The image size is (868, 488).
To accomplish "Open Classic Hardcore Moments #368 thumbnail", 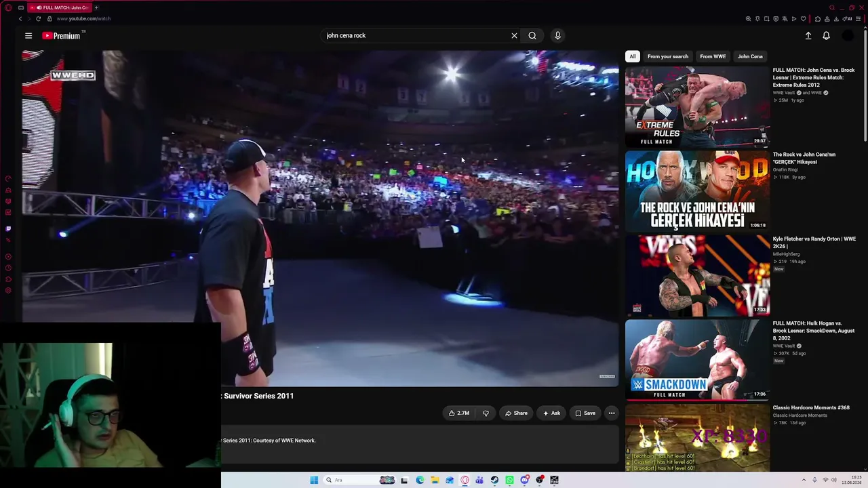I will pos(697,439).
